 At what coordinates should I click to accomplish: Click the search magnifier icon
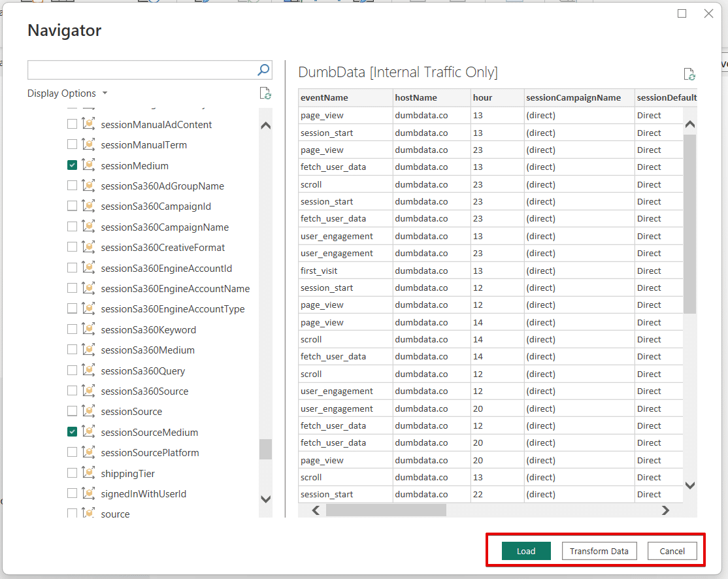[263, 69]
